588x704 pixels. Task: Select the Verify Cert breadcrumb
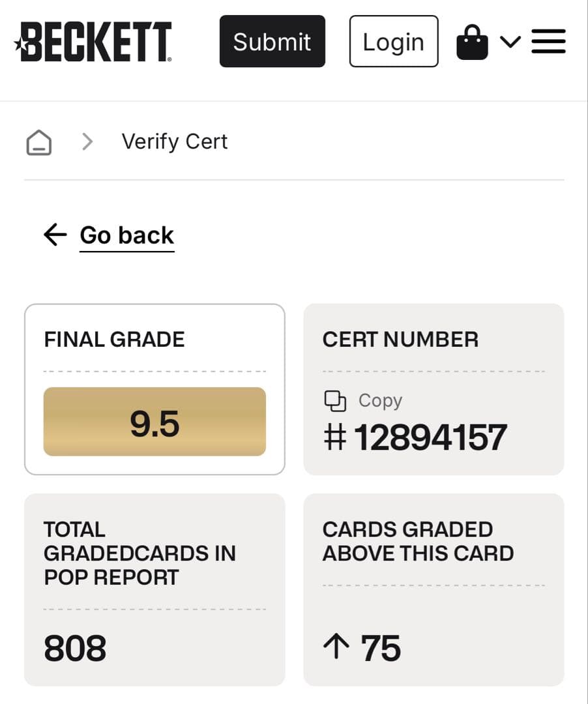(175, 141)
